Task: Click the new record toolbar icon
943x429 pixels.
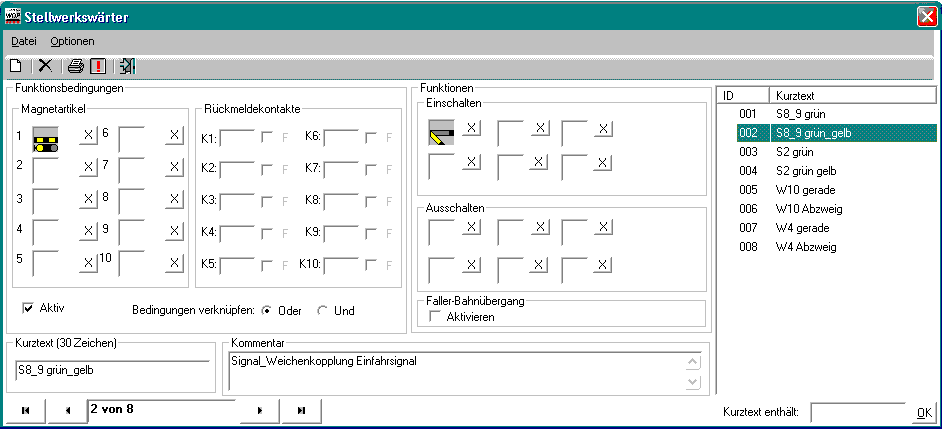Action: (x=16, y=66)
